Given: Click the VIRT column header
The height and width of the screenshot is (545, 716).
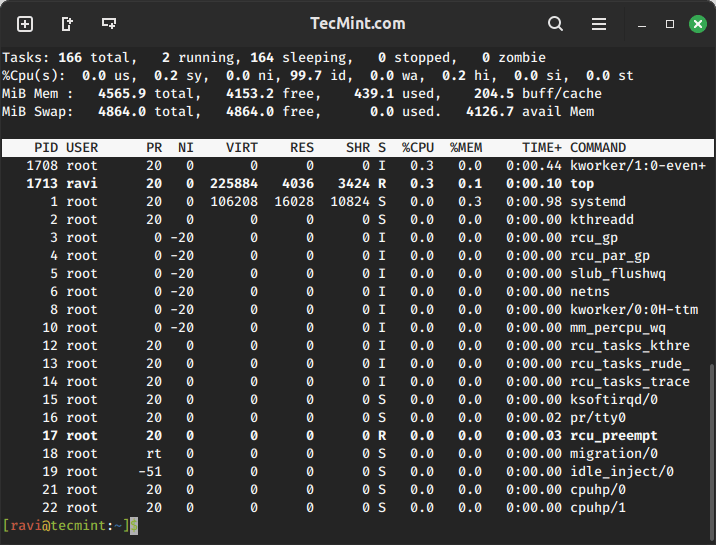Looking at the screenshot, I should point(242,148).
